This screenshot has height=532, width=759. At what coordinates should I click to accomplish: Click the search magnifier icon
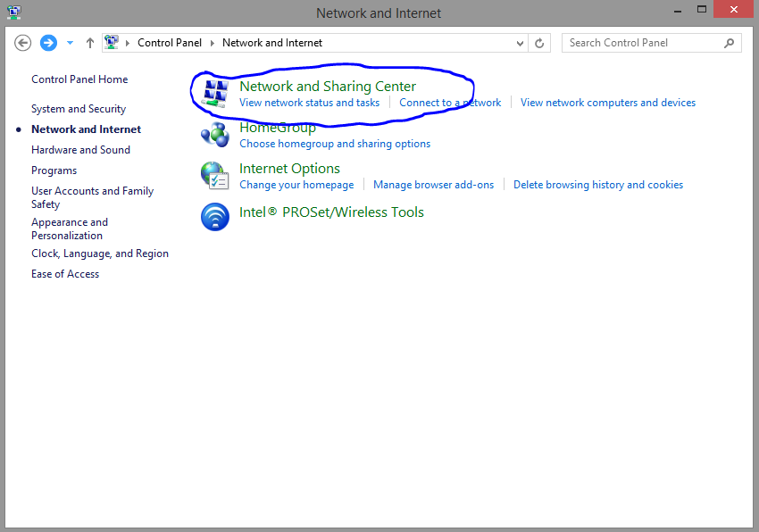tap(729, 43)
